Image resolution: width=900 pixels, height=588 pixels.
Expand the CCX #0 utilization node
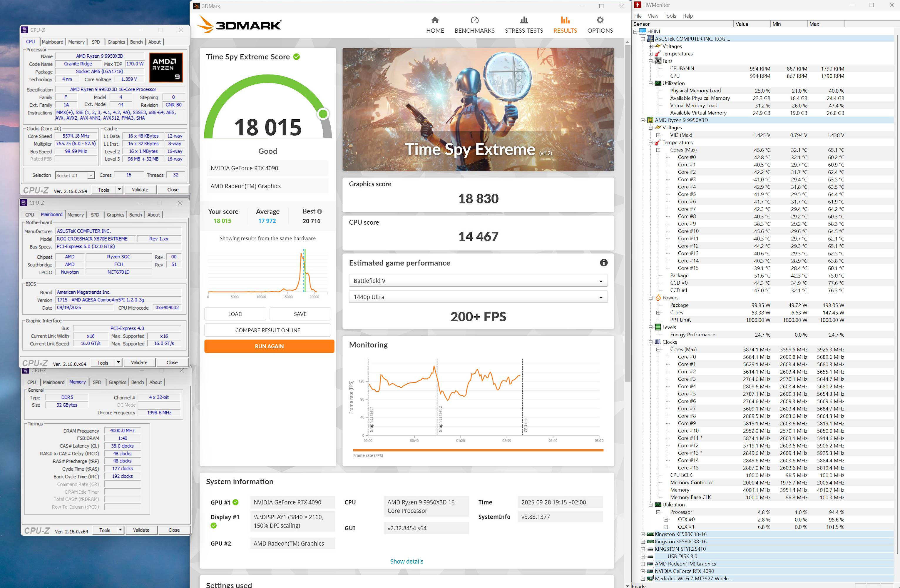[x=665, y=519]
